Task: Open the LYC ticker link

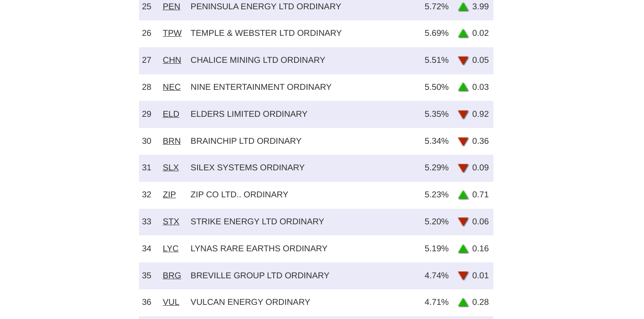Action: coord(171,249)
